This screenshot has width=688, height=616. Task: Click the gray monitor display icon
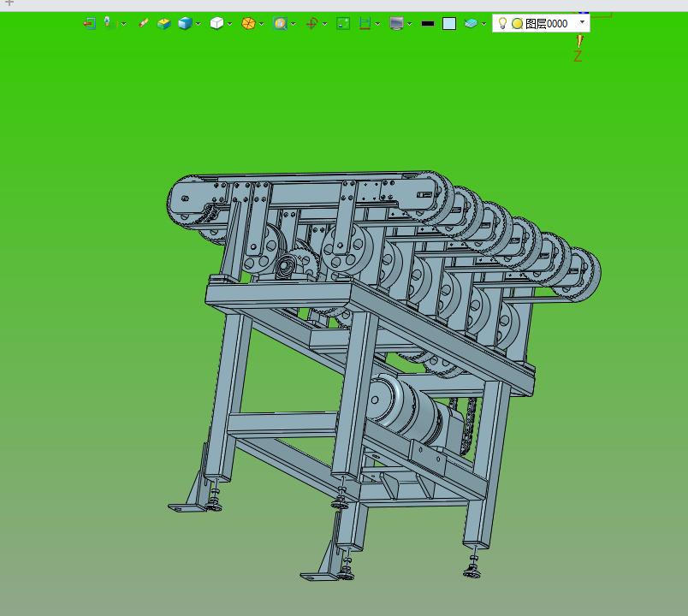point(396,23)
